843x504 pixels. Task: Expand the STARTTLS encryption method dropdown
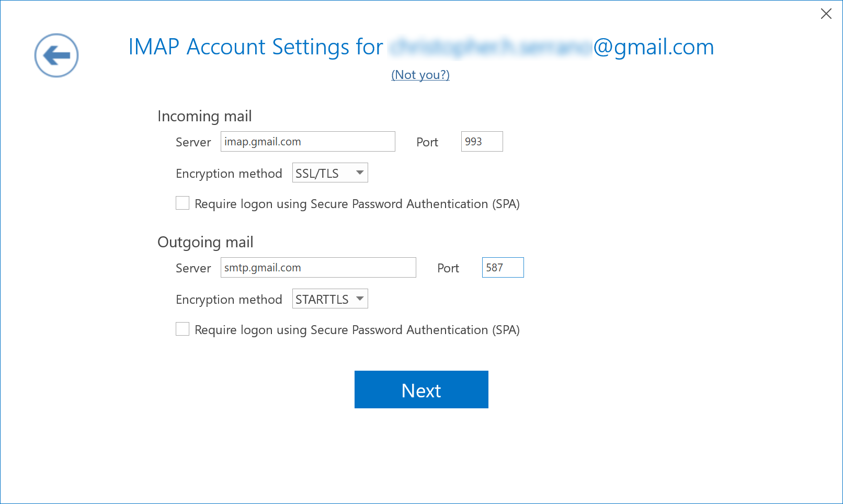330,299
